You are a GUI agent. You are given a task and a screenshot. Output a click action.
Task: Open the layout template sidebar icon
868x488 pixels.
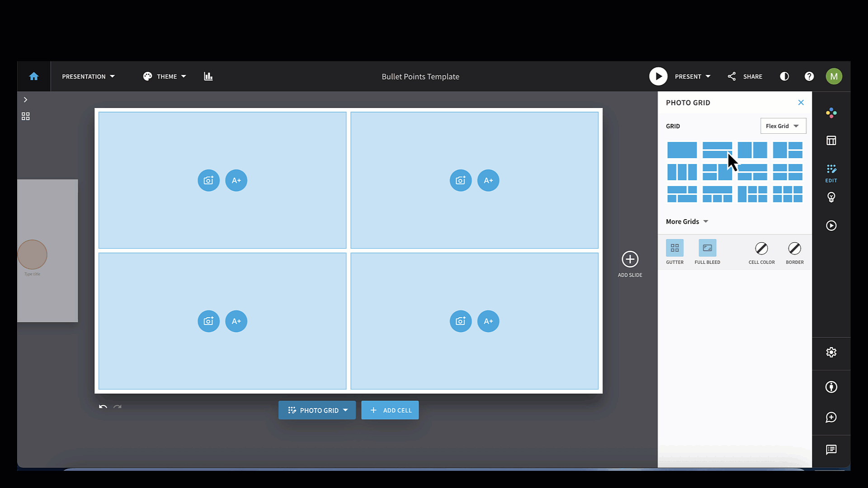click(x=831, y=141)
